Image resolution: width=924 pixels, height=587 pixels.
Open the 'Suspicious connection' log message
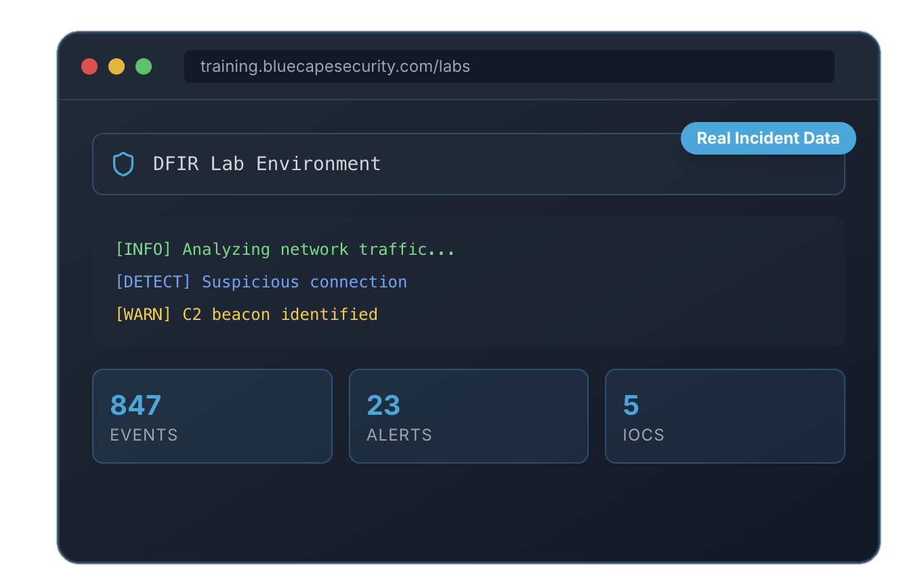304,282
